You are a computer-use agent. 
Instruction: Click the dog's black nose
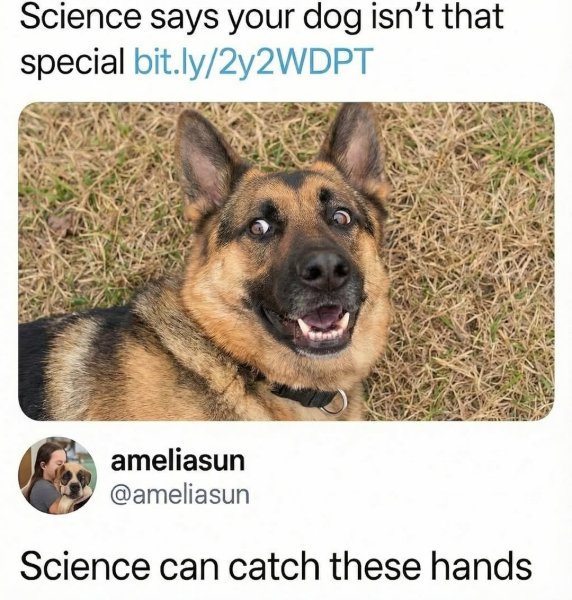[324, 270]
